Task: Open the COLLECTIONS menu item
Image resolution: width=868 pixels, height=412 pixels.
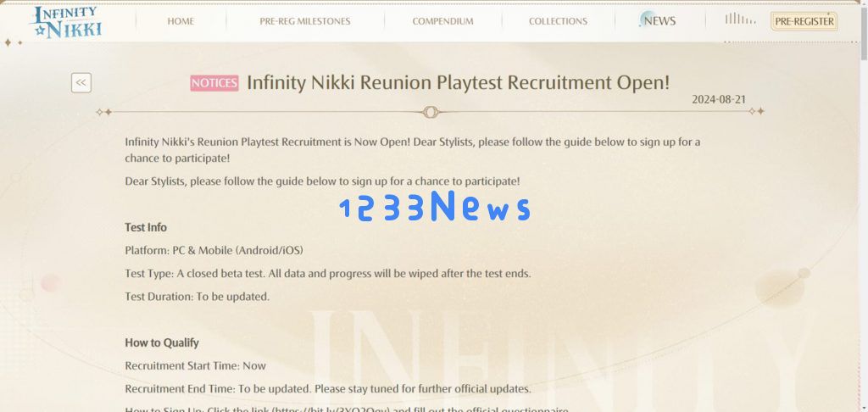Action: pos(558,21)
